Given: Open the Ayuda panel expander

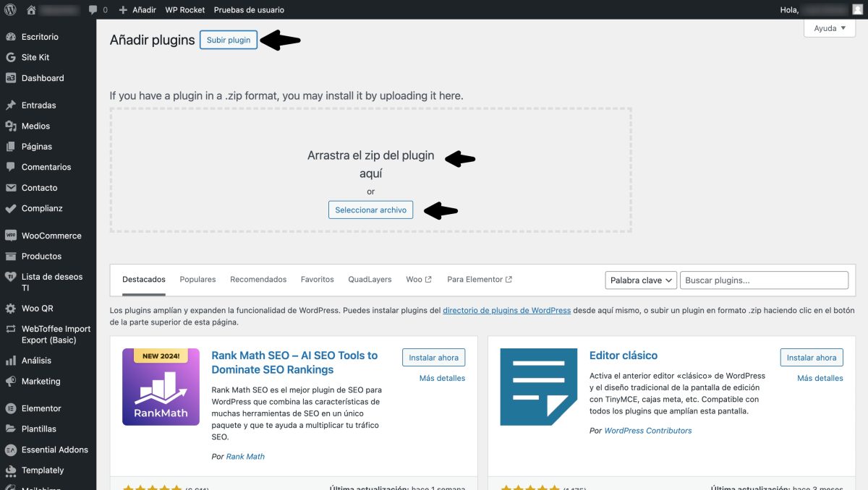Looking at the screenshot, I should 829,27.
